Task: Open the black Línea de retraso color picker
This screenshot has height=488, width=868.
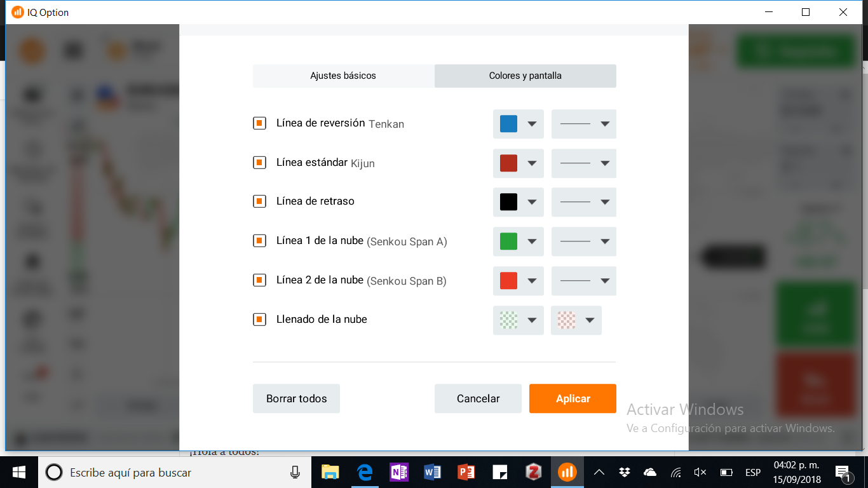Action: 519,202
